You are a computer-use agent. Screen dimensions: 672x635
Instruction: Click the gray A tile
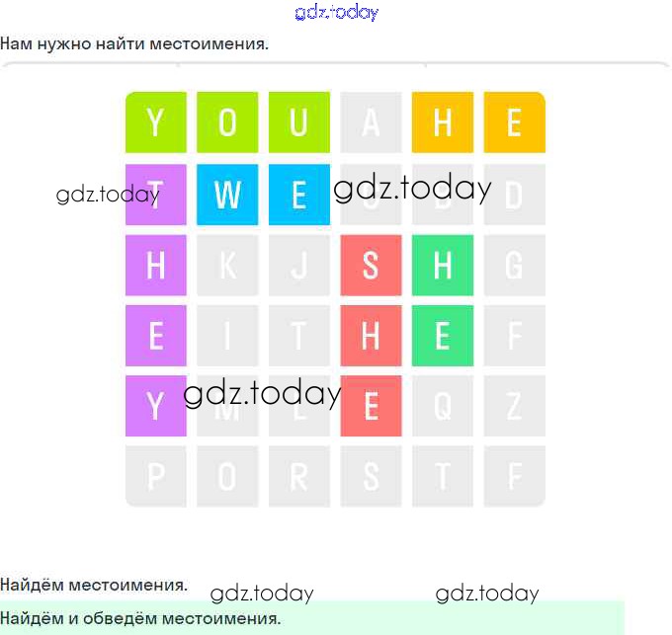[x=371, y=122]
